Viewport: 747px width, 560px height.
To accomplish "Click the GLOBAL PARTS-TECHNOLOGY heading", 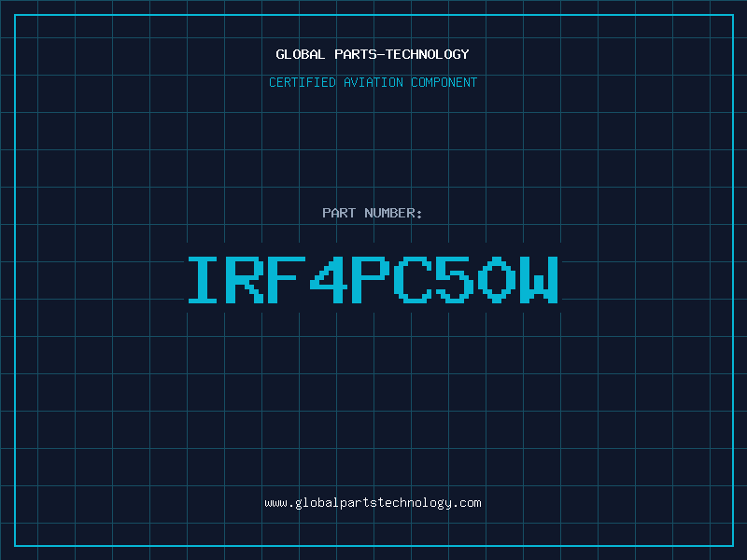I will pos(373,54).
